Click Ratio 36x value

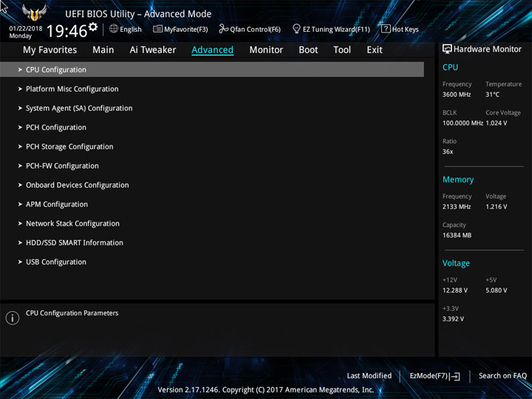[448, 151]
